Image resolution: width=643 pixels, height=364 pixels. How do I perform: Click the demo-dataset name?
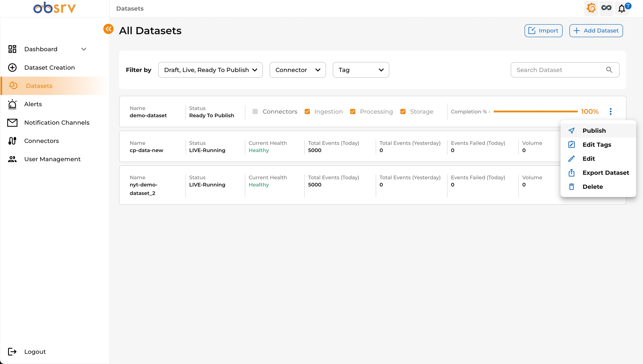point(148,115)
